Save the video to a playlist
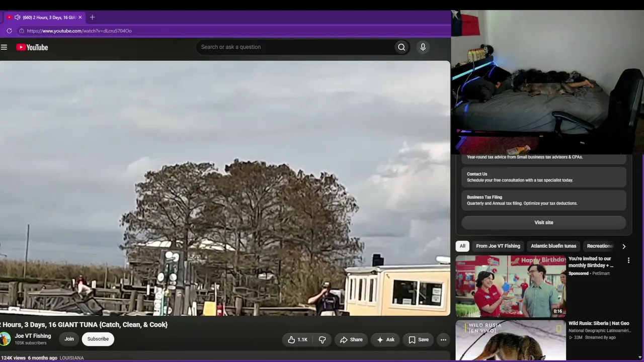 click(x=419, y=340)
